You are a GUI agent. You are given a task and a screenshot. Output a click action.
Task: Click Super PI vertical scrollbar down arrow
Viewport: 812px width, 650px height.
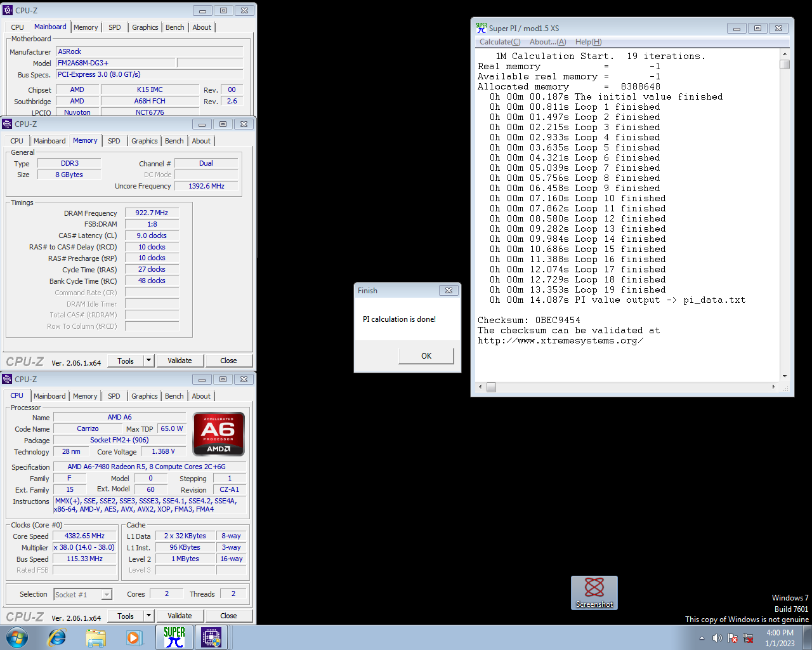pos(785,376)
